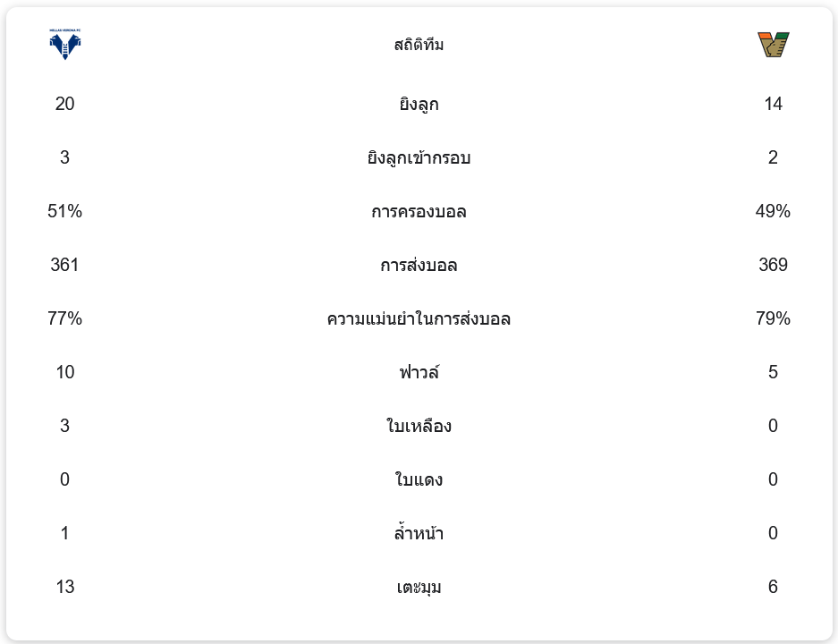Select the การครองบอล row label
Viewport: 838px width, 644px height.
419,212
